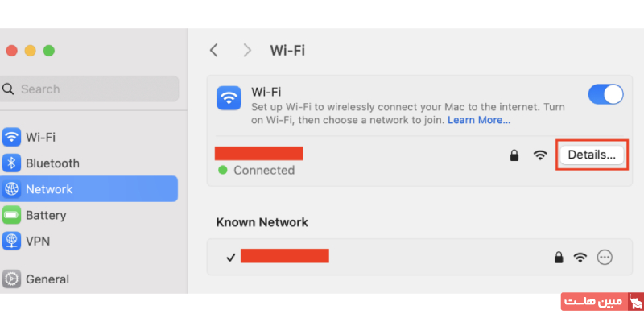Click the VPN icon in the sidebar

pyautogui.click(x=12, y=240)
